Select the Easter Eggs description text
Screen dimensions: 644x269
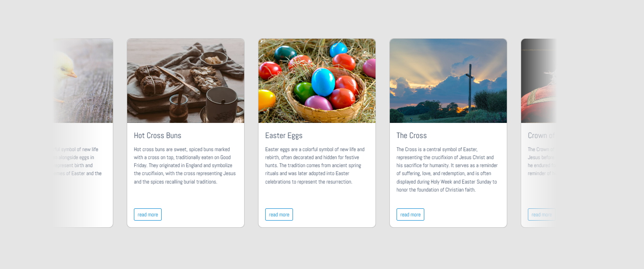tap(315, 165)
